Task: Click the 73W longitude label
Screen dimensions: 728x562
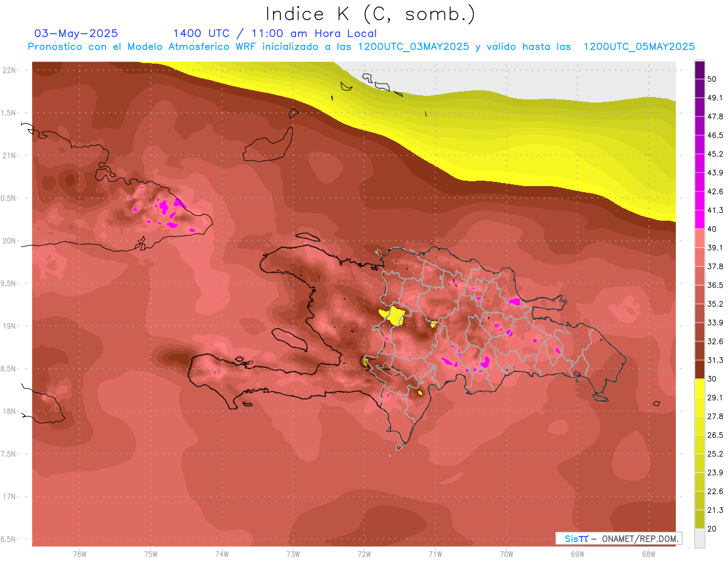Action: [293, 554]
